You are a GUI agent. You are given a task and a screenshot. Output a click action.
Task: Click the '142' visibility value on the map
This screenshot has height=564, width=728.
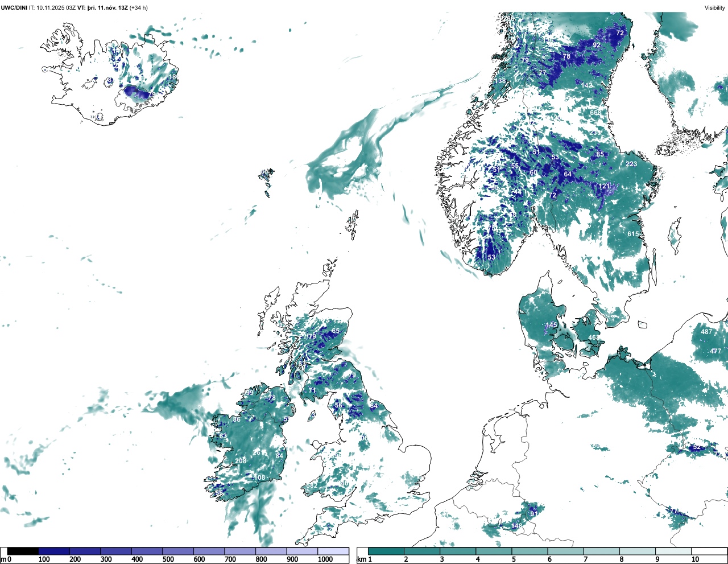[x=587, y=85]
